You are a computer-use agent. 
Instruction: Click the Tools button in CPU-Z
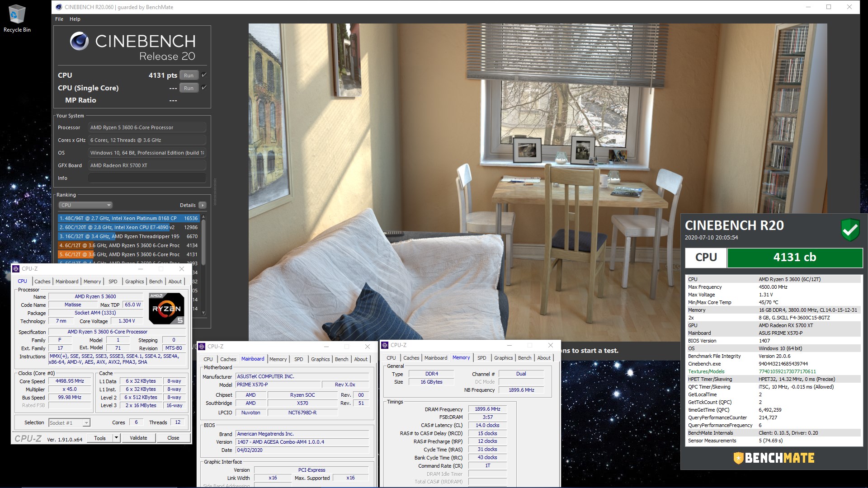(100, 438)
